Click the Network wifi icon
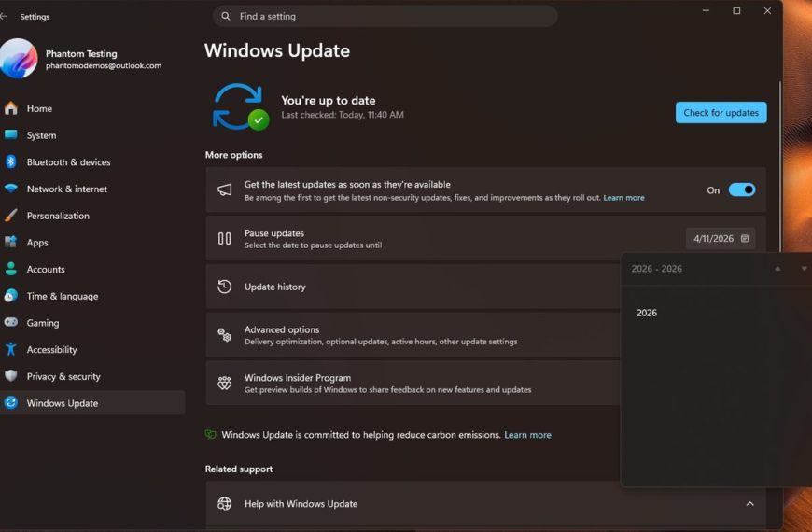The height and width of the screenshot is (532, 812). (x=11, y=189)
